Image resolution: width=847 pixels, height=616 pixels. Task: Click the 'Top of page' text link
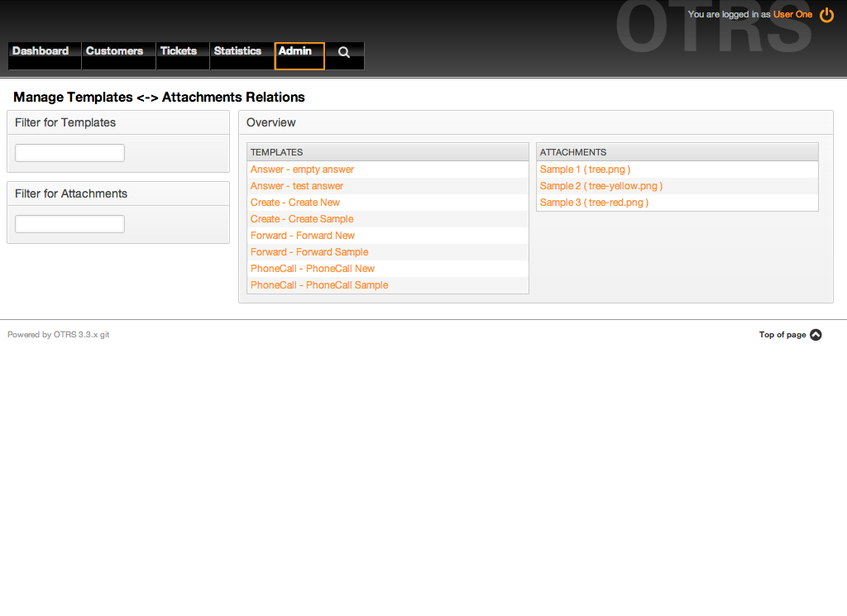tap(782, 335)
